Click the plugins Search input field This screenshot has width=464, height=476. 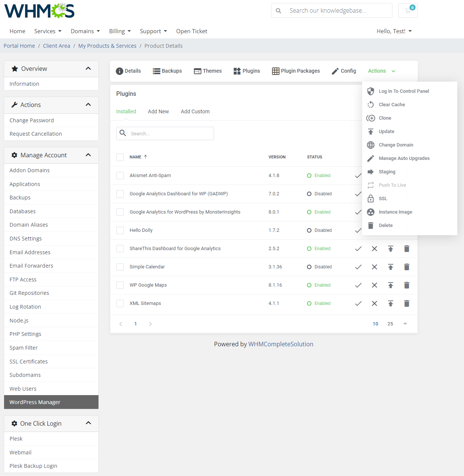coord(165,133)
